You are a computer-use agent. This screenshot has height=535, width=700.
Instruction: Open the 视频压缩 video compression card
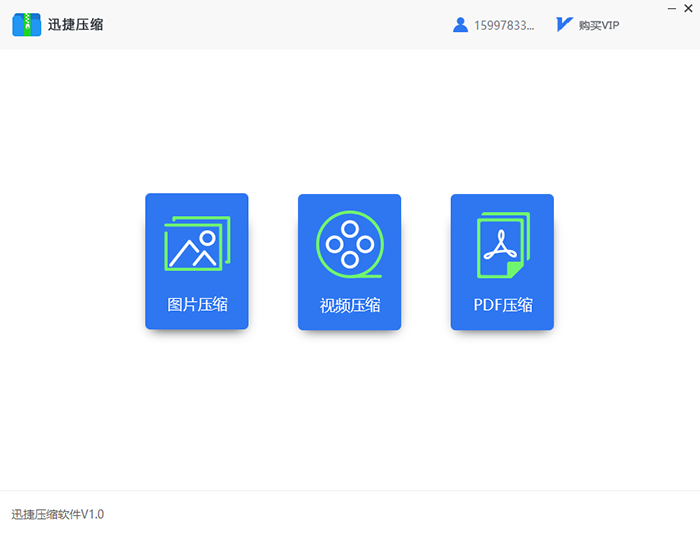(x=349, y=262)
